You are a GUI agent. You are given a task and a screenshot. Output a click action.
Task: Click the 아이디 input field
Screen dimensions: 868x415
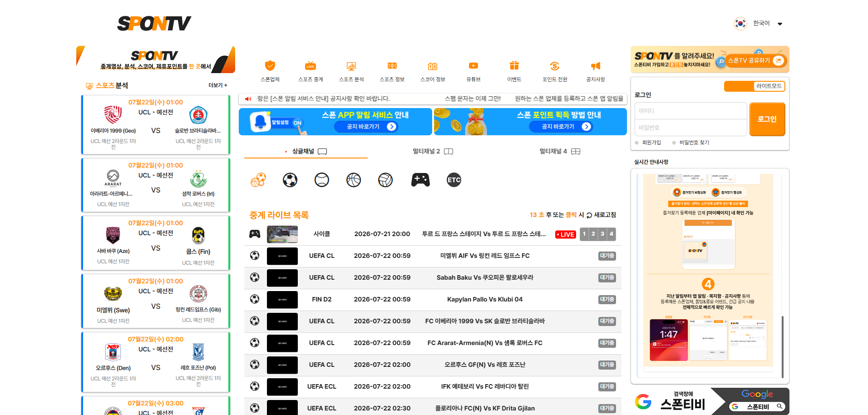tap(690, 111)
